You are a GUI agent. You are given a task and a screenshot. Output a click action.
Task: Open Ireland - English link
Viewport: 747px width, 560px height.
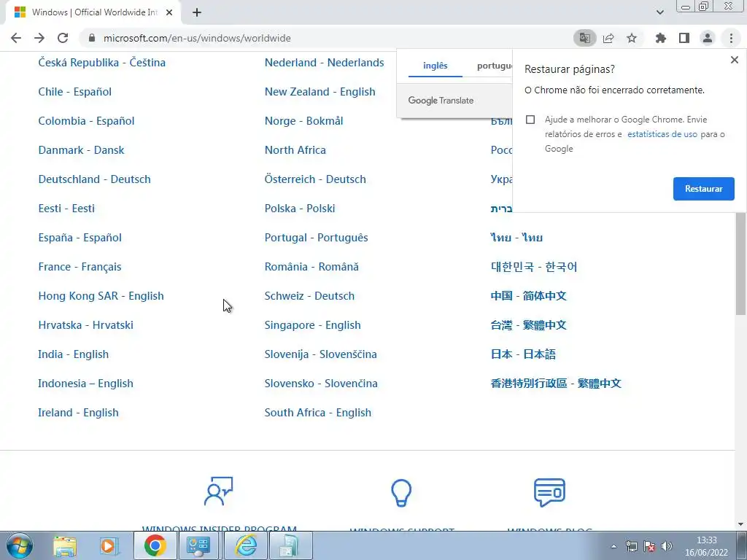coord(78,413)
